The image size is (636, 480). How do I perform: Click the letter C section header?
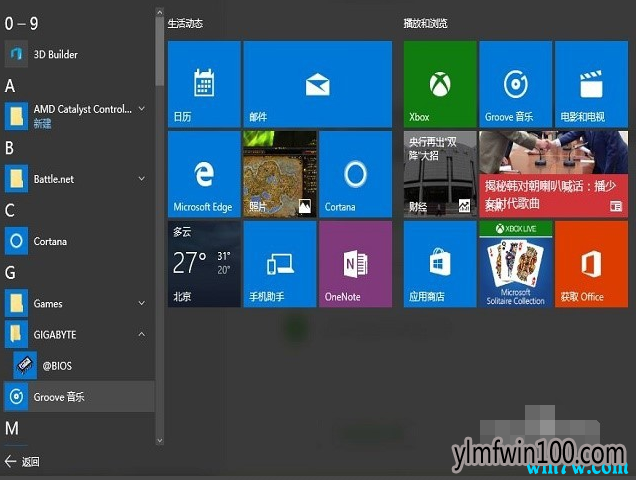point(10,211)
